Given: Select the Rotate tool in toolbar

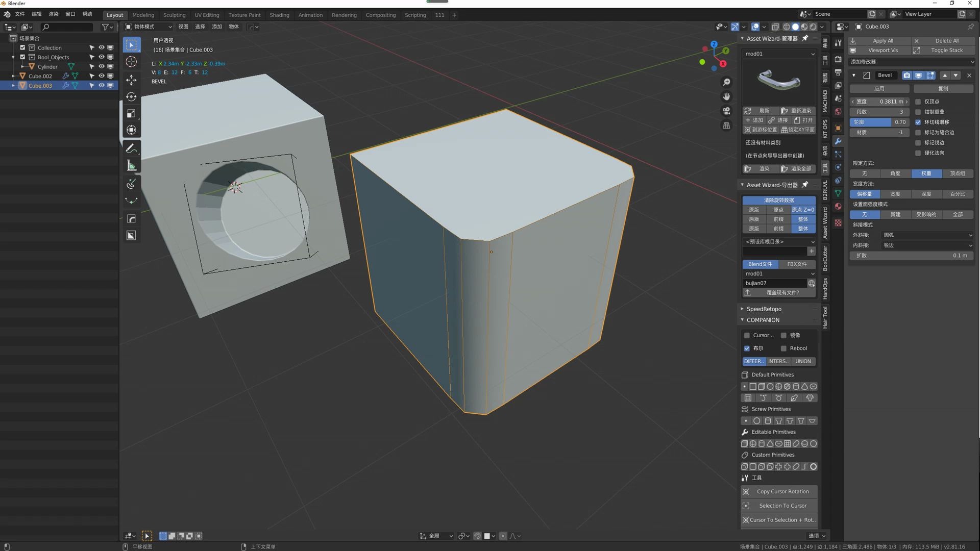Looking at the screenshot, I should click(x=131, y=96).
